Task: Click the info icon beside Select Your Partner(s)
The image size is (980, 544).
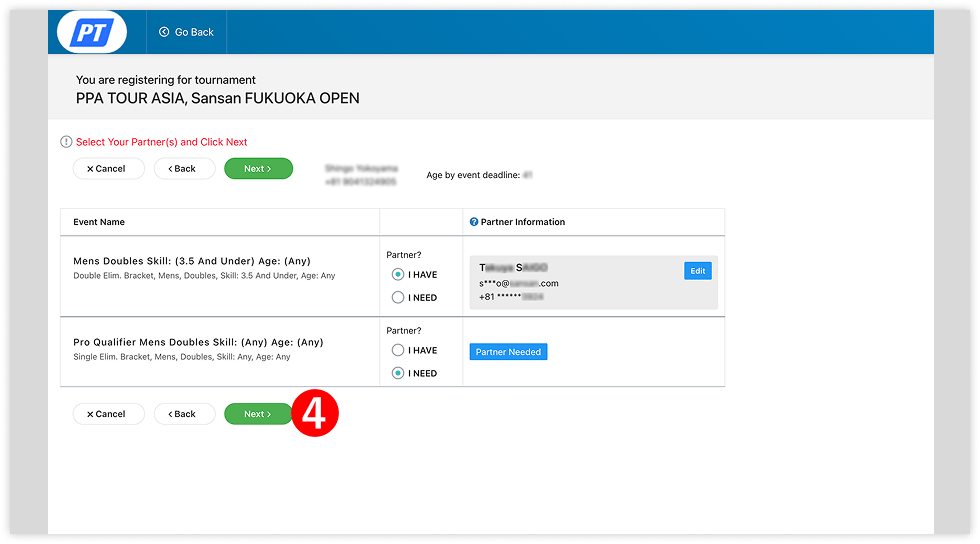Action: [x=66, y=142]
